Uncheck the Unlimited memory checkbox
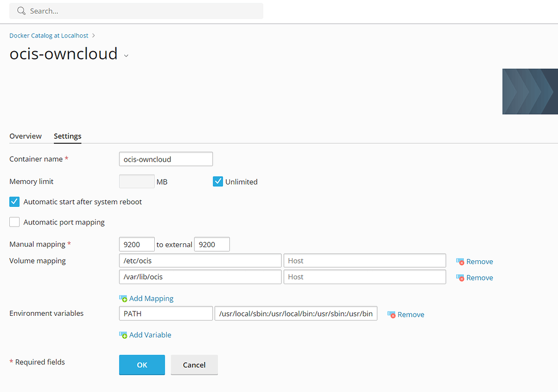The height and width of the screenshot is (392, 558). coord(217,181)
